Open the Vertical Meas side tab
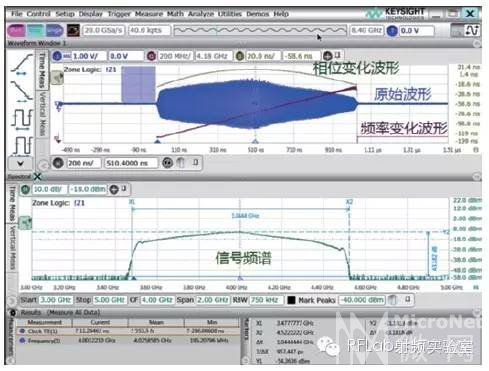Screen dimensions: 489x371 click(x=42, y=113)
